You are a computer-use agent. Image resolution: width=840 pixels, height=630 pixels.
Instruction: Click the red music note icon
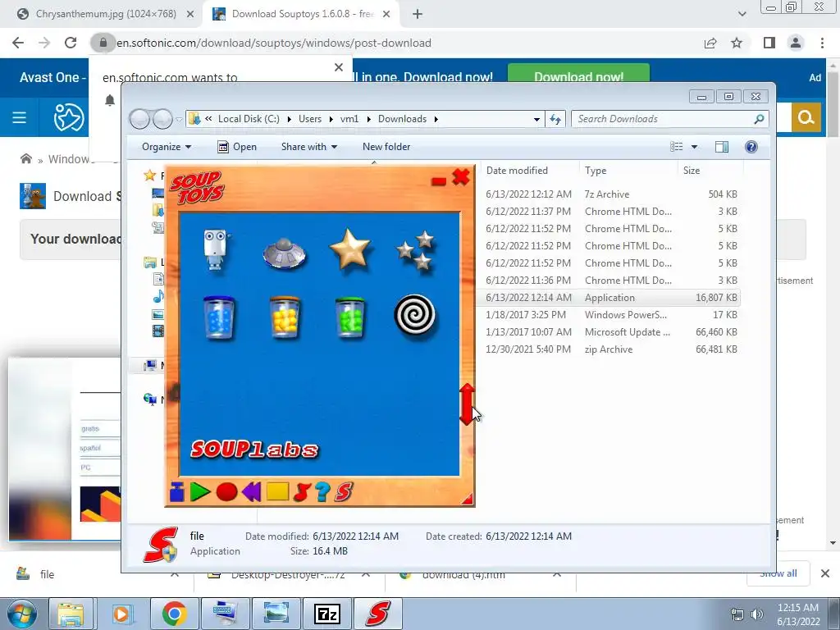tap(302, 492)
